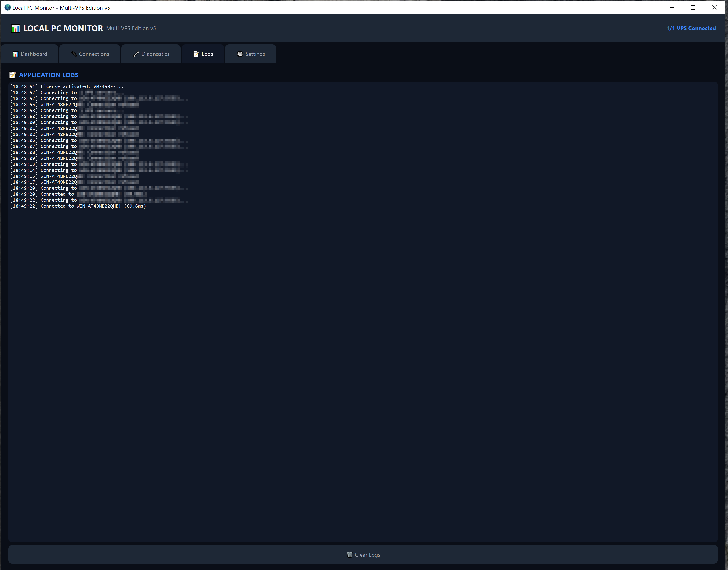Image resolution: width=728 pixels, height=570 pixels.
Task: Maximize the Local PC Monitor window
Action: 693,7
